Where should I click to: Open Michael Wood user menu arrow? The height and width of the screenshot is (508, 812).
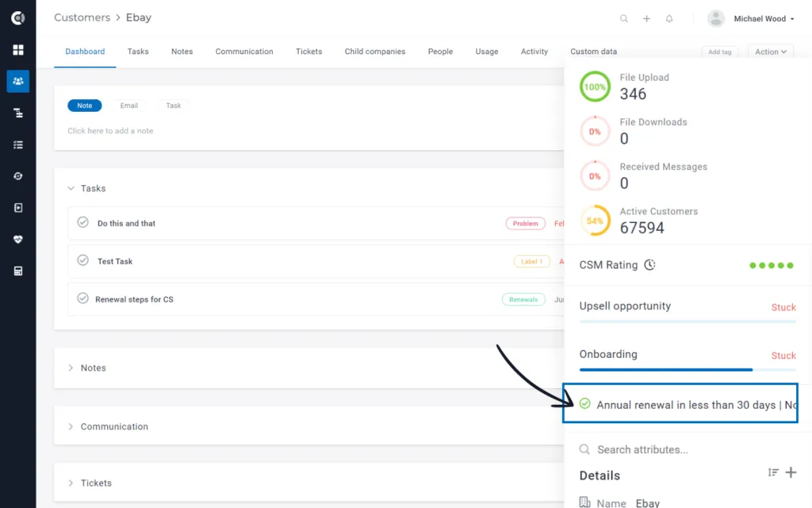click(x=792, y=19)
